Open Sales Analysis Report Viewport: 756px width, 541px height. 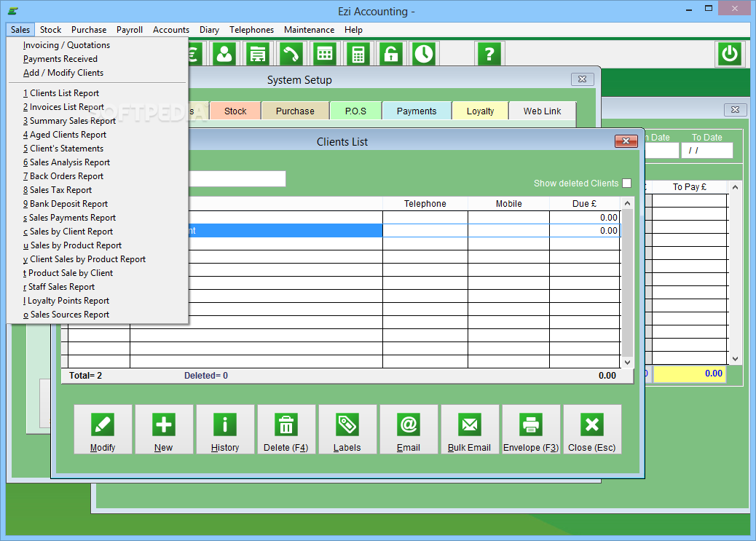[98, 162]
